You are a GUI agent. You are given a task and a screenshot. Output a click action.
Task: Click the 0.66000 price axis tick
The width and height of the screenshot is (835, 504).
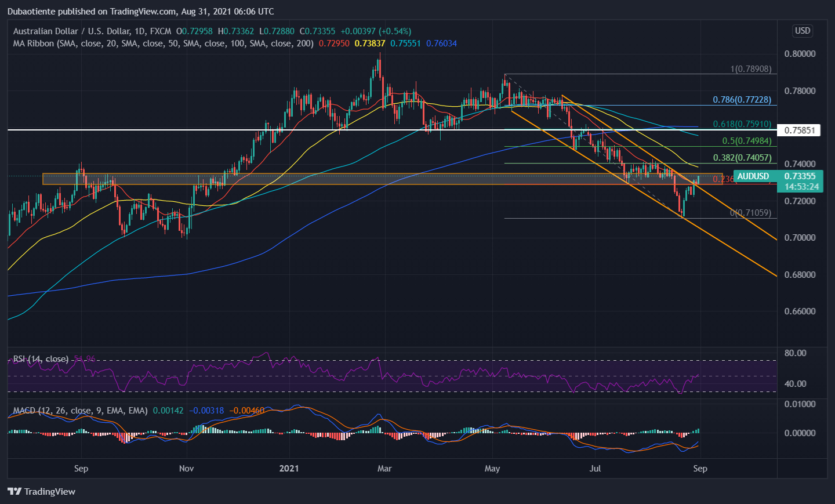[x=800, y=311]
